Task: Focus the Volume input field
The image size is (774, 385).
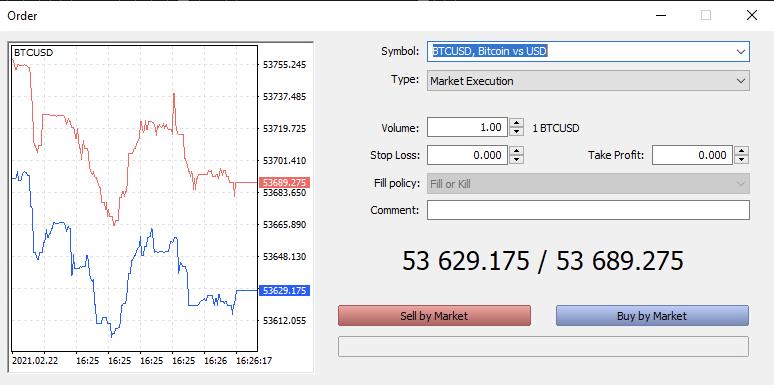Action: [x=467, y=127]
